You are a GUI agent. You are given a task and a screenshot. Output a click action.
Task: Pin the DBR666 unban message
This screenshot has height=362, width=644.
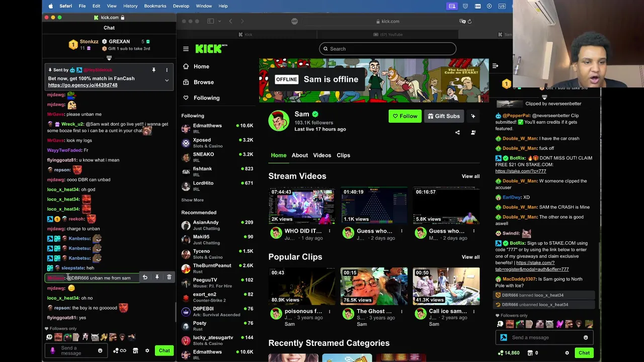157,278
